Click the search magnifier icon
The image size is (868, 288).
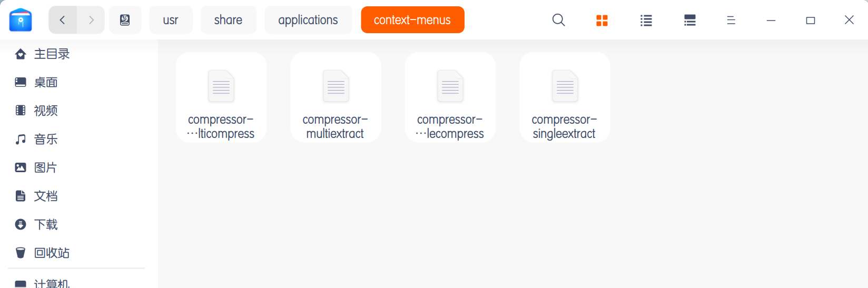click(559, 20)
